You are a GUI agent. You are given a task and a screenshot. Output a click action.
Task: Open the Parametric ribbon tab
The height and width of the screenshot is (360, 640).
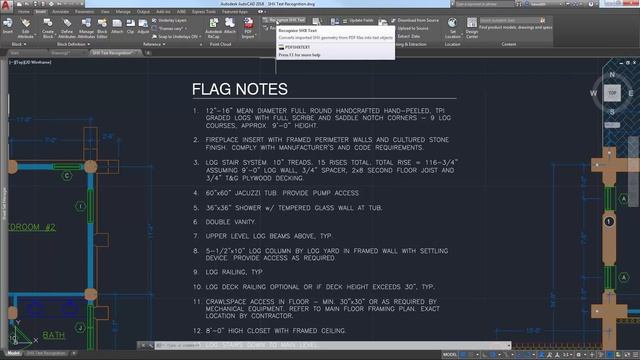[x=84, y=12]
